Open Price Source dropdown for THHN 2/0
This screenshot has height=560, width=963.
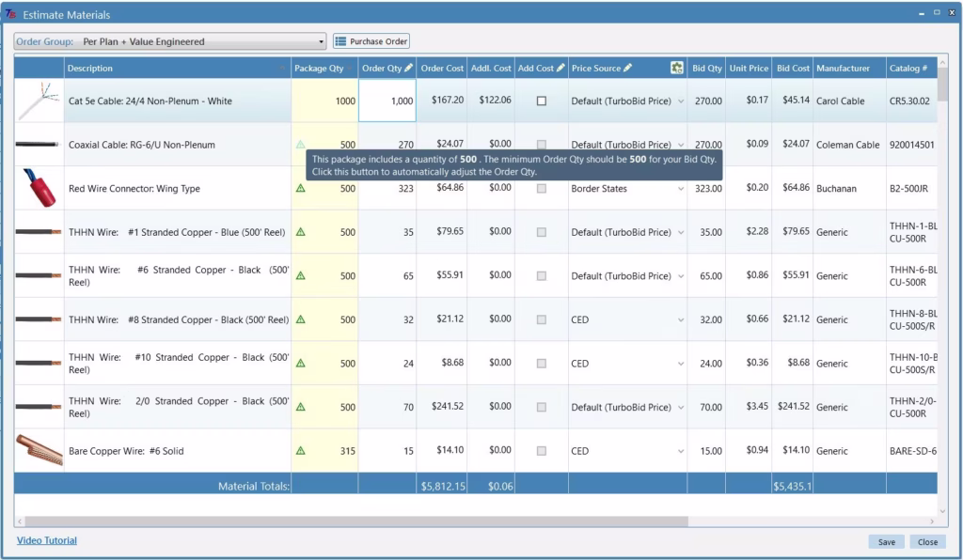(681, 407)
